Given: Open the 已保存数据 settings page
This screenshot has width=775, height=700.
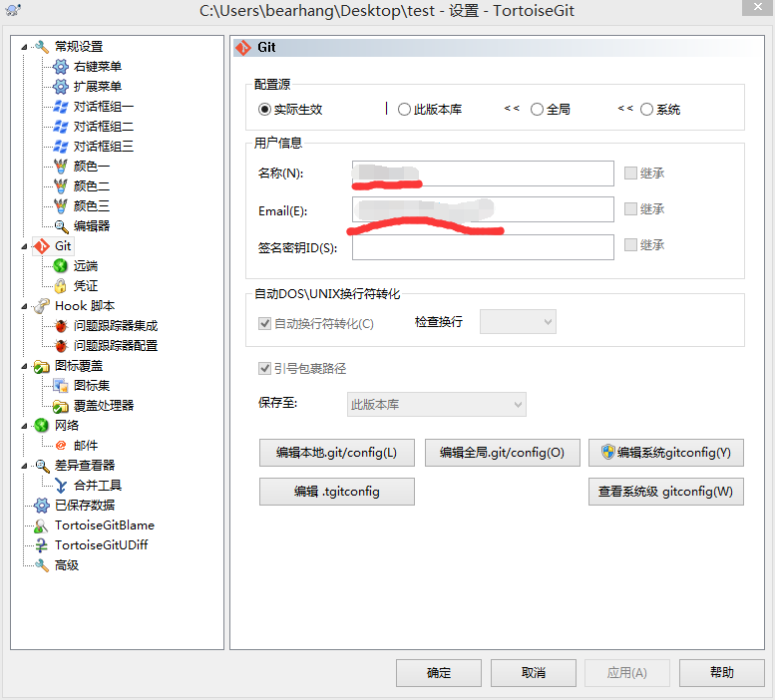Looking at the screenshot, I should click(85, 506).
